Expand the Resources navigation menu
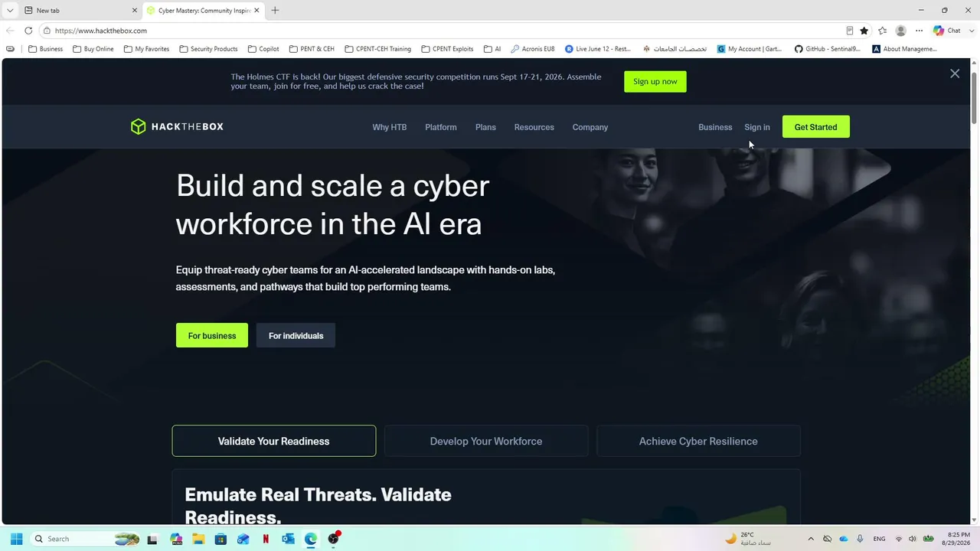This screenshot has height=551, width=980. (x=534, y=127)
